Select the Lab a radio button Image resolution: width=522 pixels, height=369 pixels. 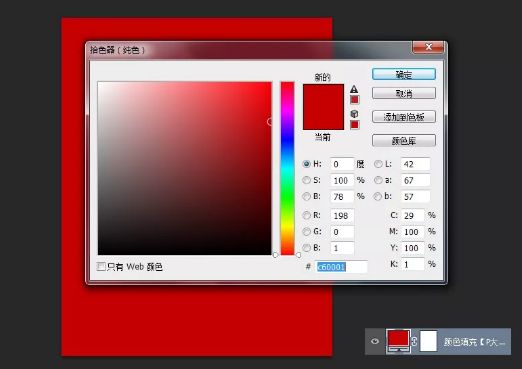[378, 180]
